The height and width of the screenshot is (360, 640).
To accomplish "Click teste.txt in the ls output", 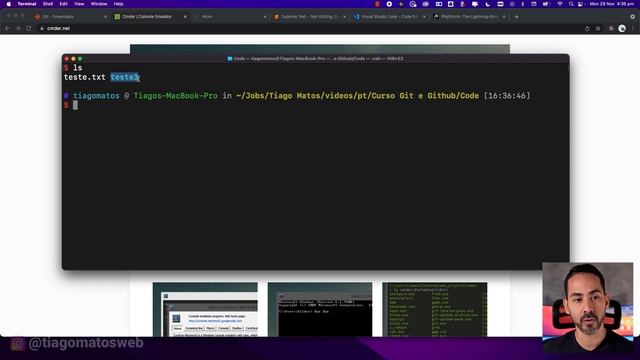I will (84, 77).
